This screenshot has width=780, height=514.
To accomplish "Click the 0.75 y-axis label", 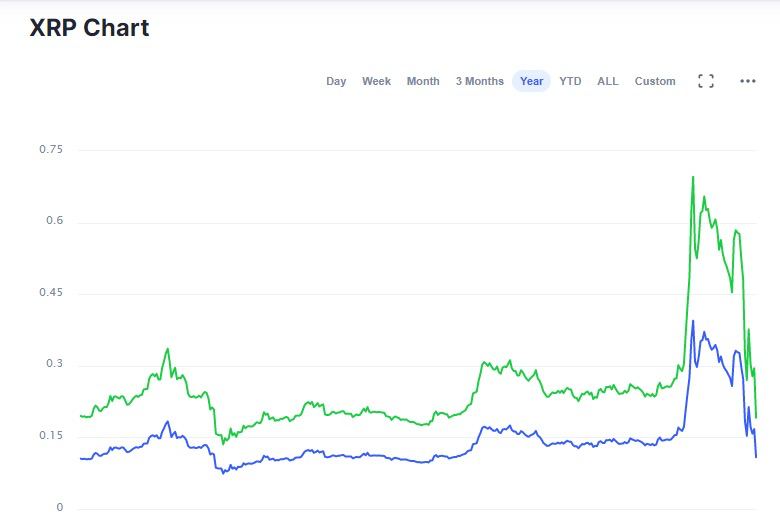I will tap(50, 149).
